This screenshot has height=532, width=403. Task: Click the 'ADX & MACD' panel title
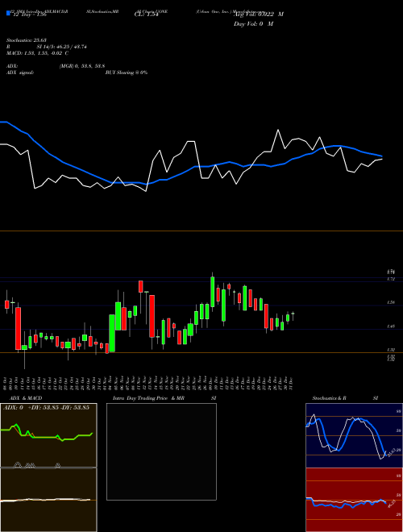26,398
